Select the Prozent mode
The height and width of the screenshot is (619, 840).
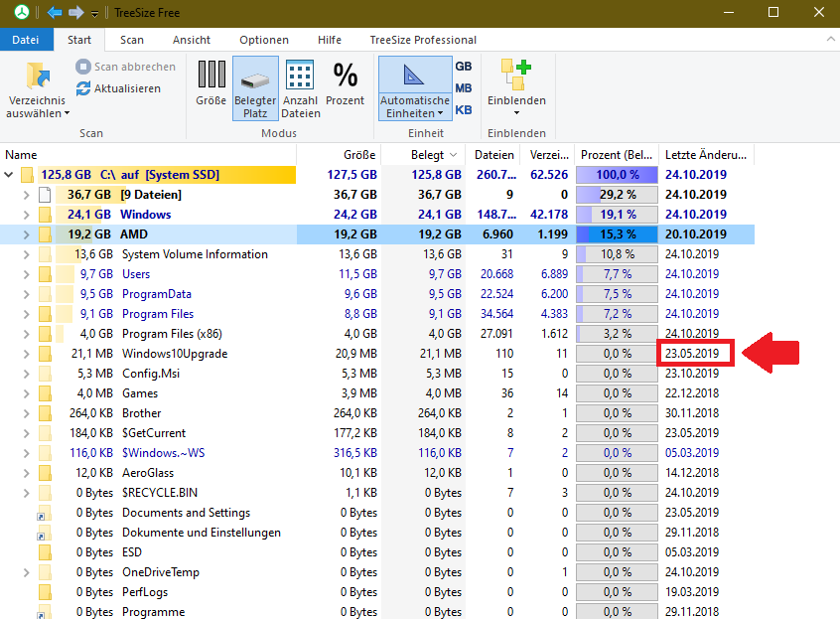[x=345, y=83]
